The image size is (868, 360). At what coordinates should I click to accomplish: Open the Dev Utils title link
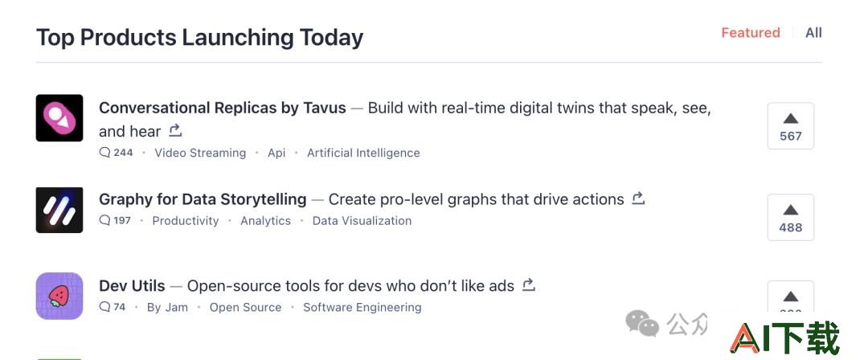point(132,286)
